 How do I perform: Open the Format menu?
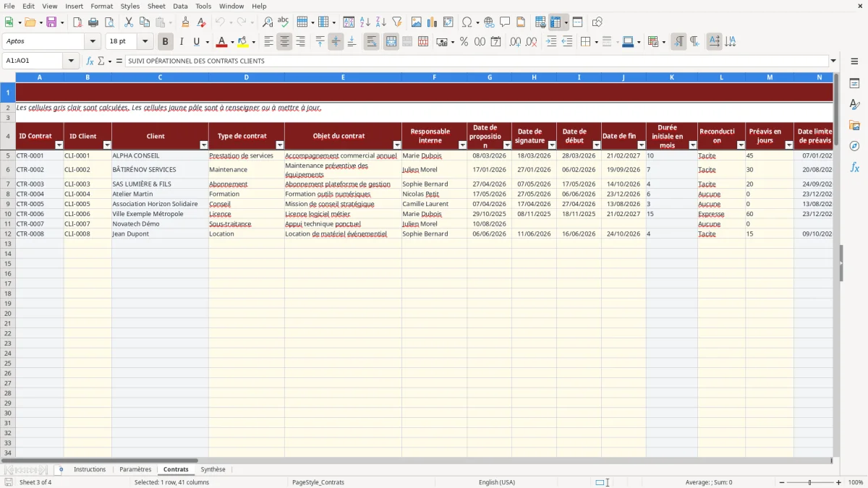point(101,6)
